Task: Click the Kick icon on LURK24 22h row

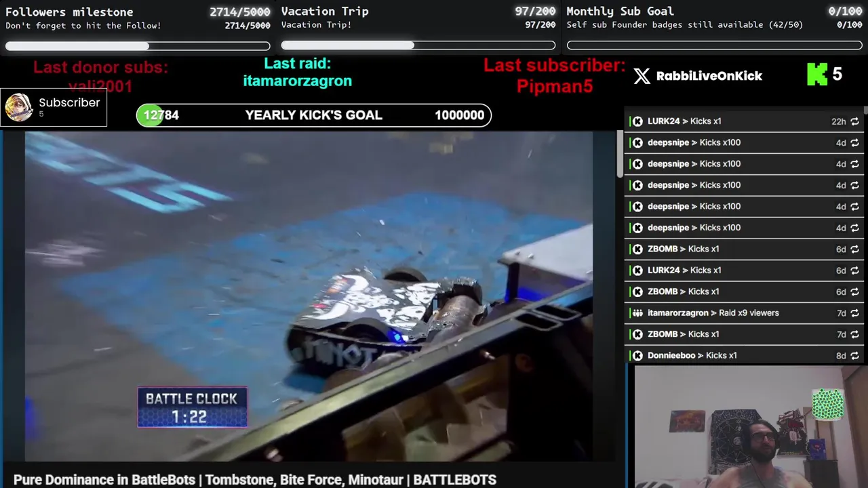Action: (637, 121)
